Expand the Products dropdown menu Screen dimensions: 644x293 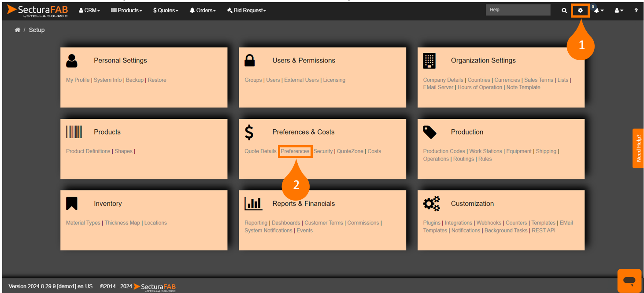(x=126, y=11)
